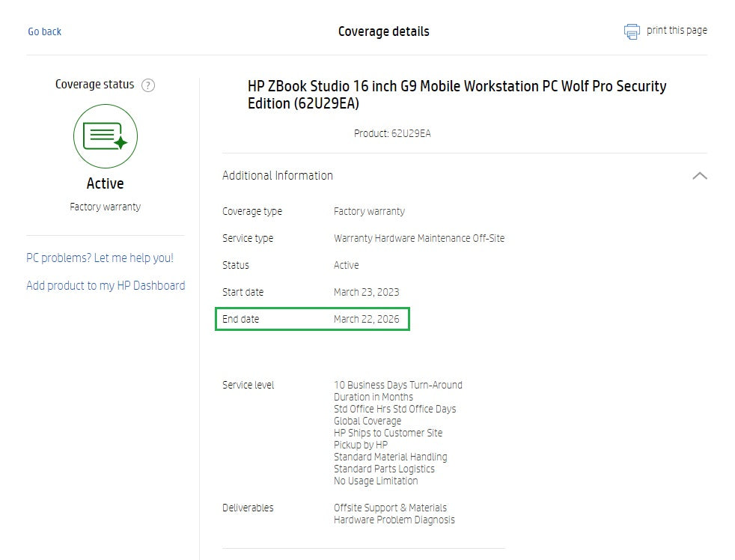Click the Product: 62U29EA number text

point(392,134)
